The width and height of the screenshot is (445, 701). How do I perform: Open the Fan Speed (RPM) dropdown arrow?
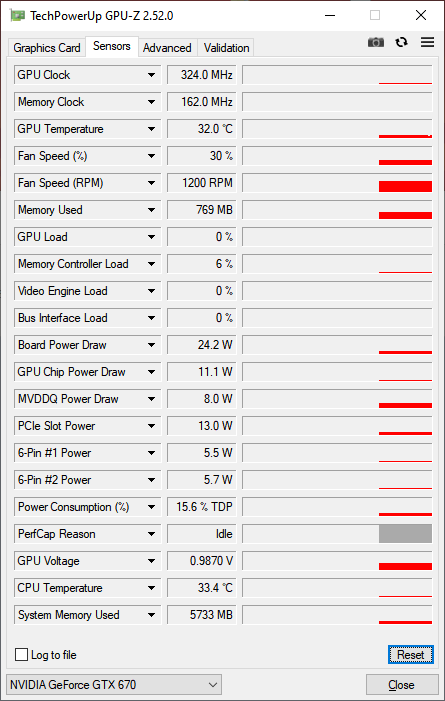point(152,183)
